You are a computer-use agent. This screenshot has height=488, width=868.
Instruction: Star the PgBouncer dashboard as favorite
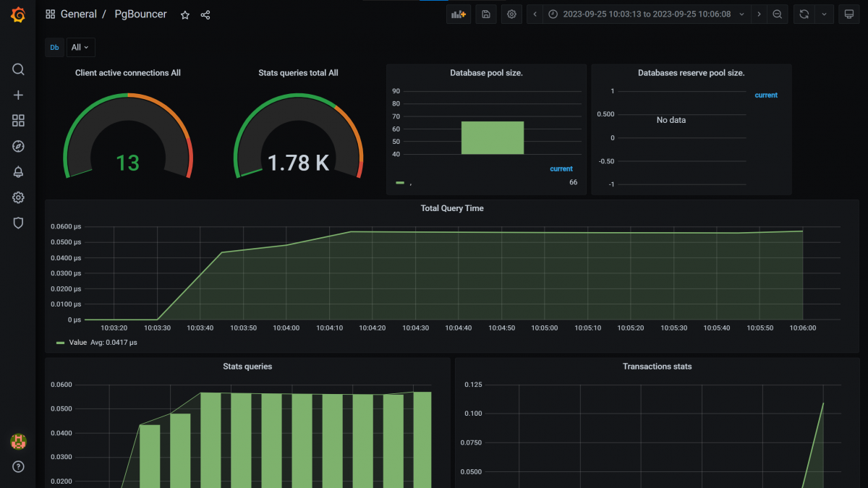(x=184, y=14)
